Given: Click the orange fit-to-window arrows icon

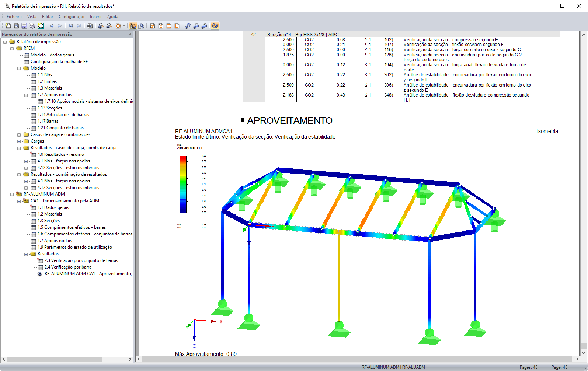Looking at the screenshot, I should [x=118, y=26].
